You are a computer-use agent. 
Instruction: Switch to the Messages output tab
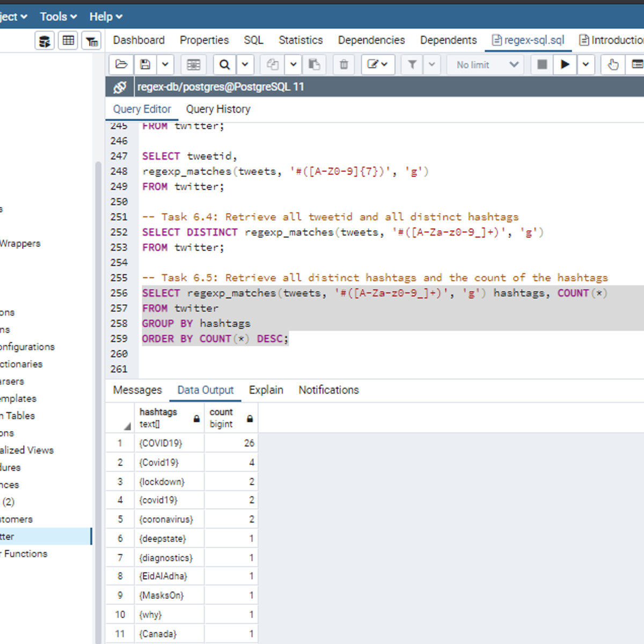click(137, 390)
